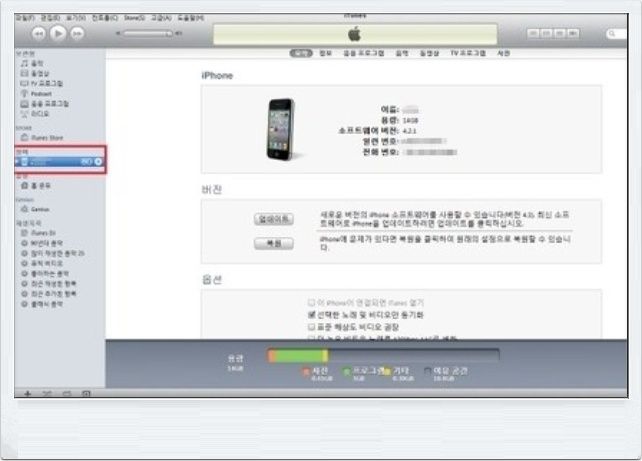Screen dimensions: 642x461
Task: Select the 정보 tab
Action: click(x=326, y=53)
